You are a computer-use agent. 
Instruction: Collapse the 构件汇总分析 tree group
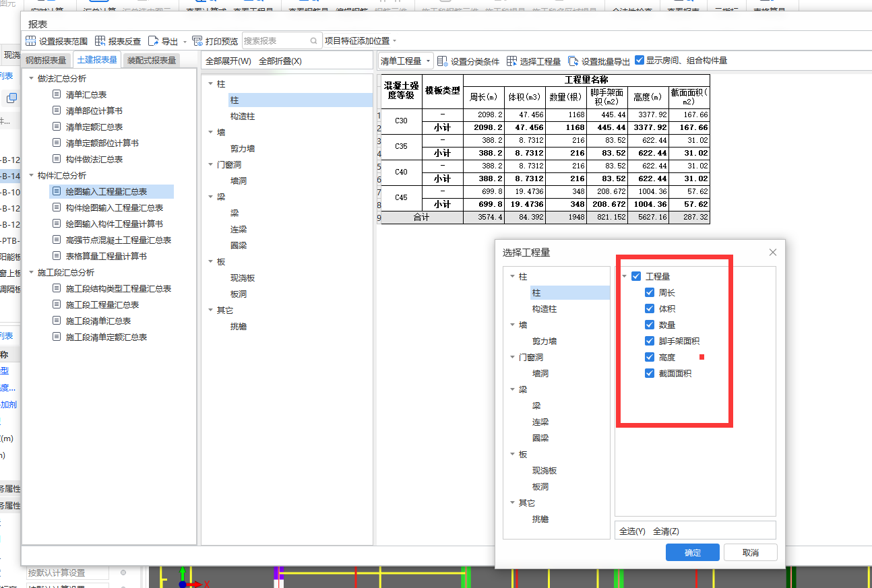pyautogui.click(x=31, y=176)
